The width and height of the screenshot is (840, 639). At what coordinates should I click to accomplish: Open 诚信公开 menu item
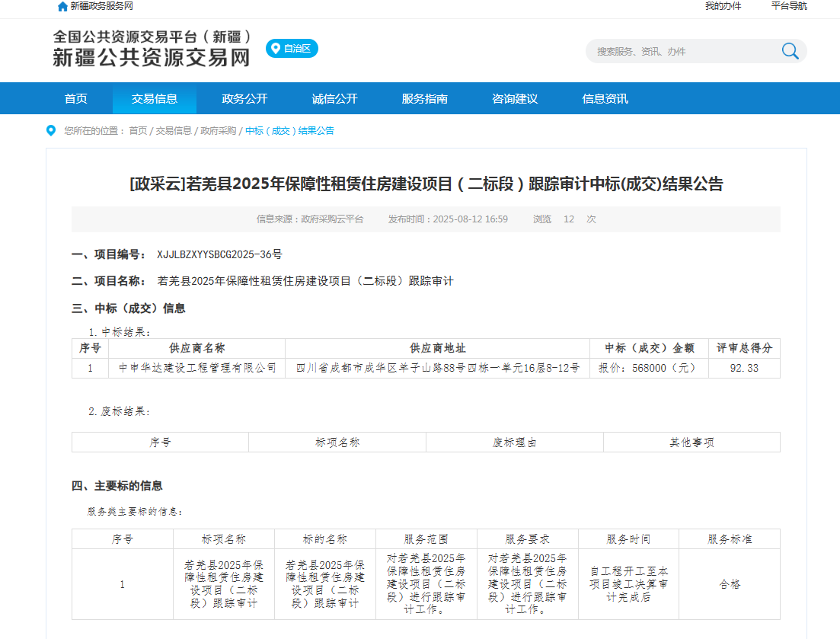click(334, 99)
